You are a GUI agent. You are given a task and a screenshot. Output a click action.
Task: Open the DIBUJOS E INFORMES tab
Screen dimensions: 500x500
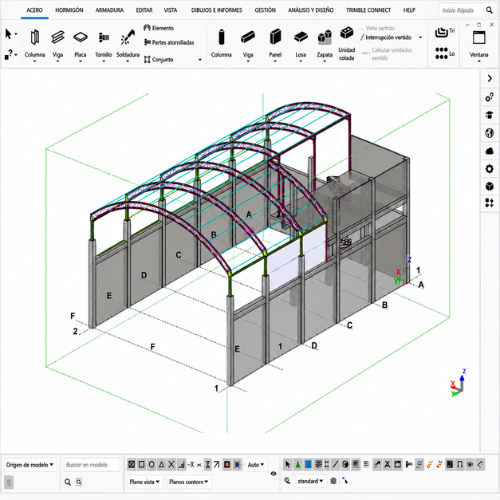pyautogui.click(x=217, y=10)
